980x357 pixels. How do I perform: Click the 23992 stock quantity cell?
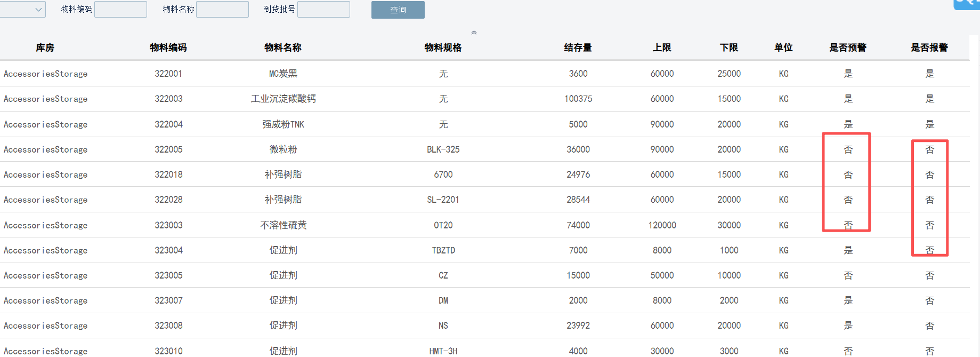[x=578, y=326]
